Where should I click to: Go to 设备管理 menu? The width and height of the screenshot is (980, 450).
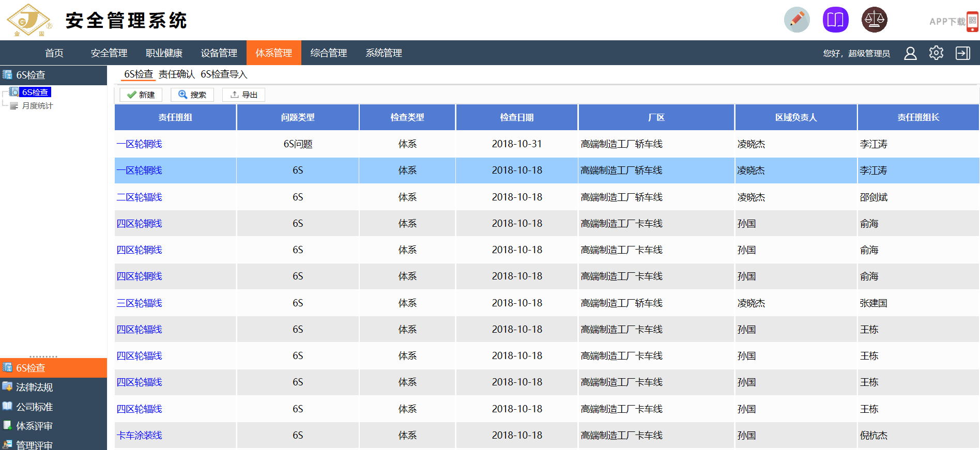[x=219, y=53]
